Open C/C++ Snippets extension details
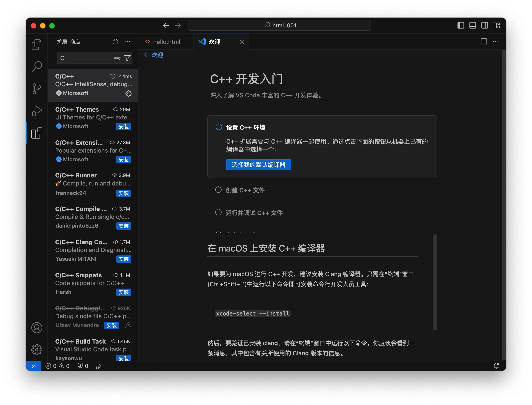The height and width of the screenshot is (405, 532). (93, 283)
